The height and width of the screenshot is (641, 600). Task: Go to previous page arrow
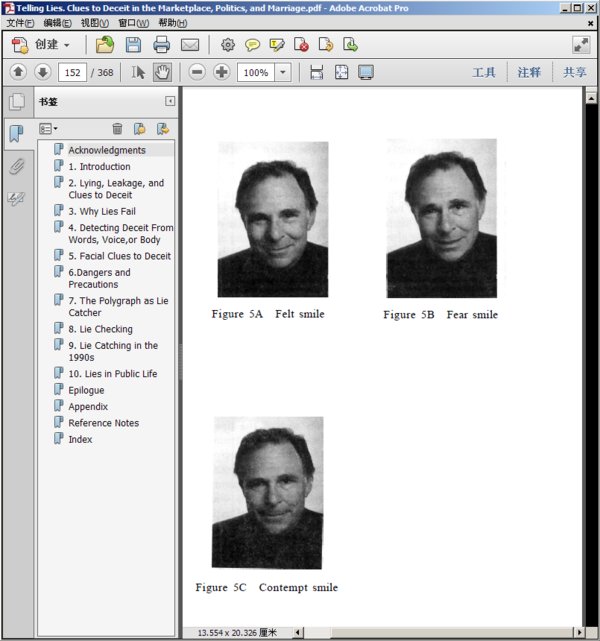tap(18, 72)
